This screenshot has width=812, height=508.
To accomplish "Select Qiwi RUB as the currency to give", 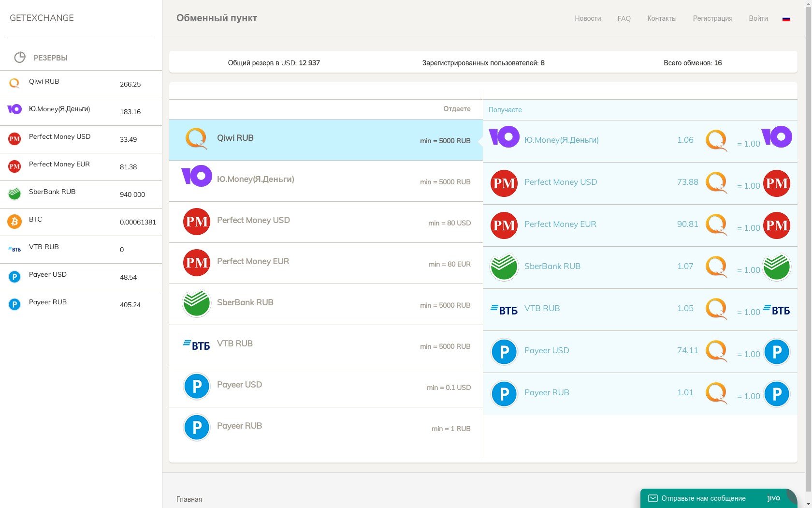I will pos(326,140).
